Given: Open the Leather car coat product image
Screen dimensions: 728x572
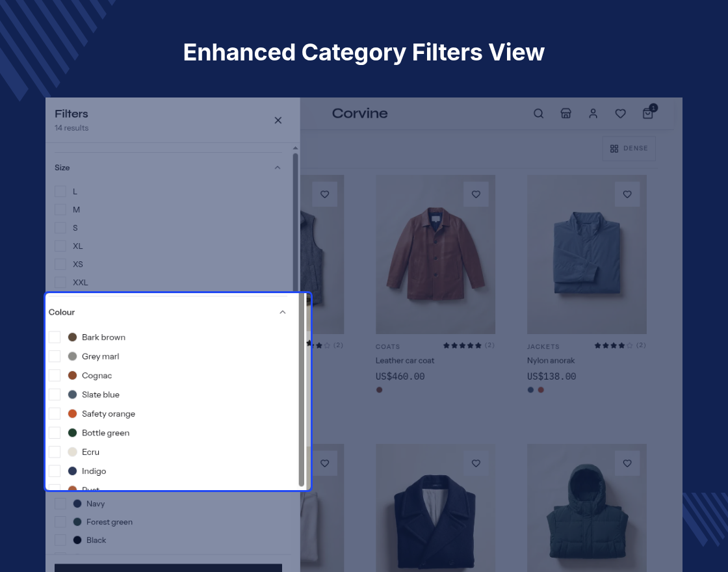Looking at the screenshot, I should point(435,254).
